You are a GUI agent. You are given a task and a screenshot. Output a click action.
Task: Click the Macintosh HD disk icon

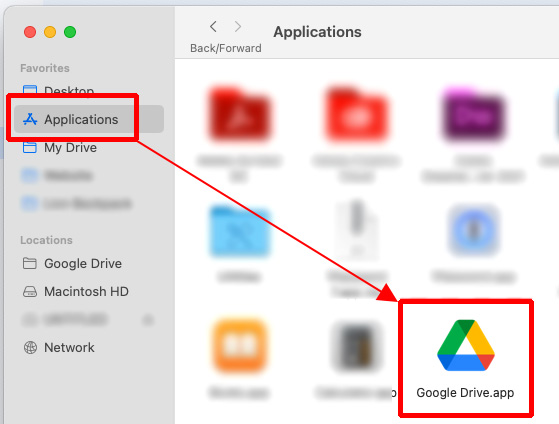[x=30, y=292]
